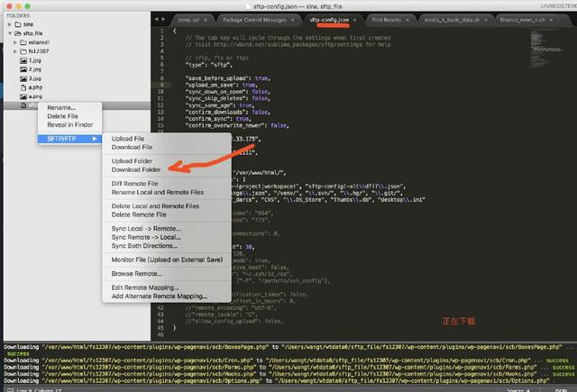Open 3.jpg in the sidebar
This screenshot has height=392, width=577.
click(35, 78)
